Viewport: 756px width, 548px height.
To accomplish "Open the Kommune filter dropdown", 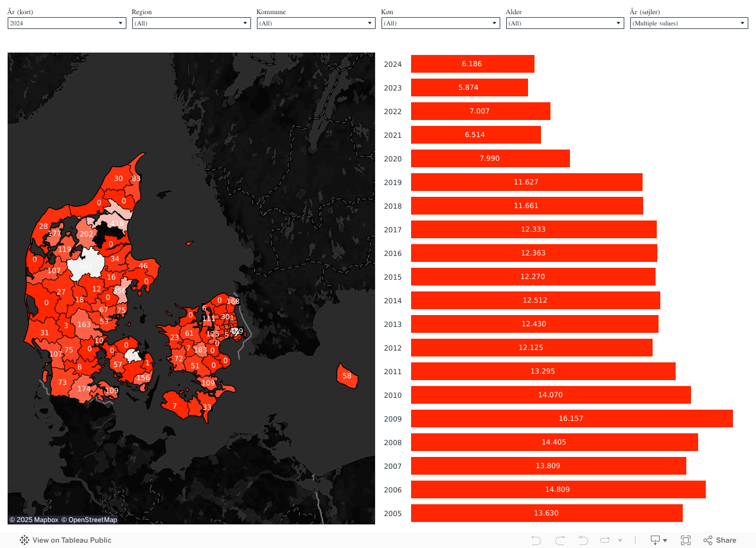I will (x=316, y=23).
